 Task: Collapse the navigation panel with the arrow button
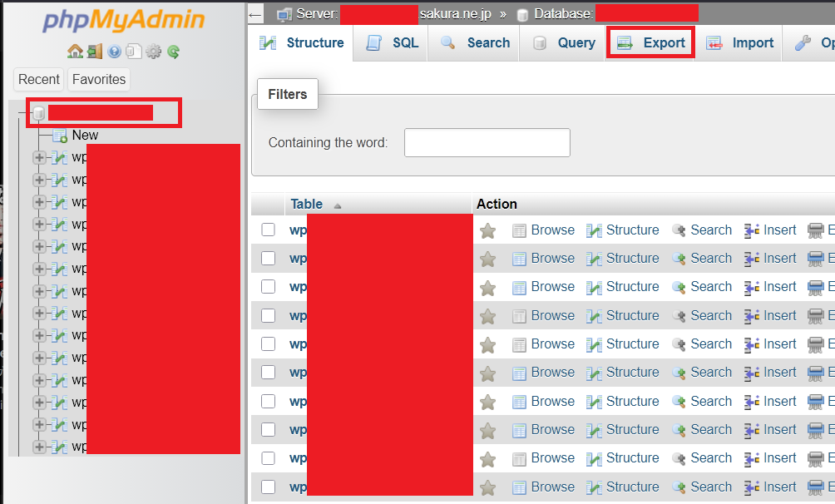pyautogui.click(x=256, y=14)
